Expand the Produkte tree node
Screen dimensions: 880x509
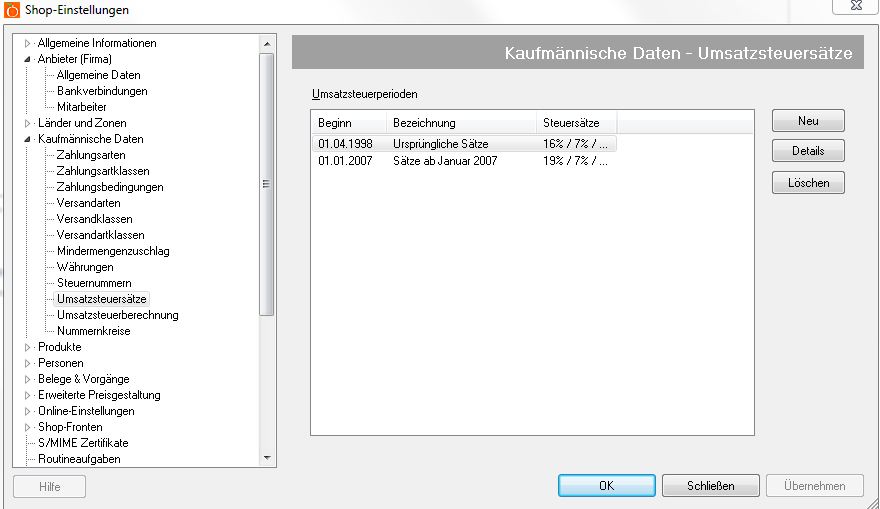(28, 347)
